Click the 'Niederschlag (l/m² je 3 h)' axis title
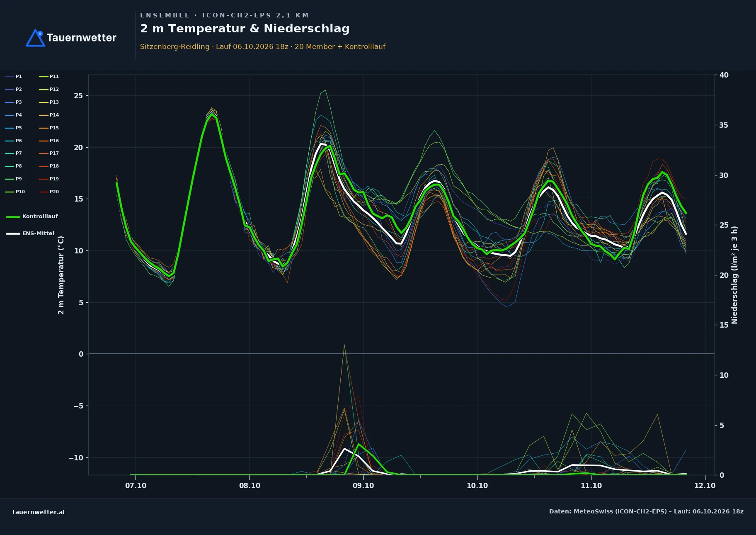The width and height of the screenshot is (756, 535). [x=734, y=275]
